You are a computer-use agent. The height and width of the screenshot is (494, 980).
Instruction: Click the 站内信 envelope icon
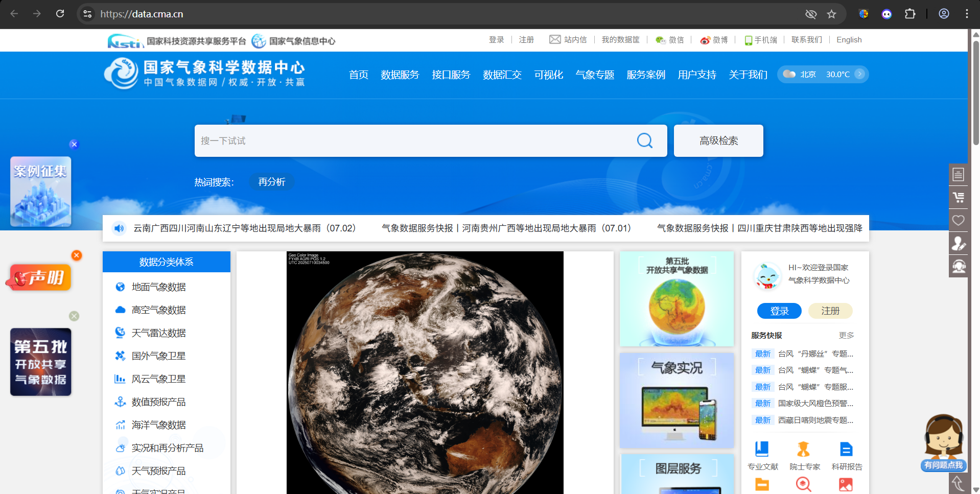[x=555, y=39]
